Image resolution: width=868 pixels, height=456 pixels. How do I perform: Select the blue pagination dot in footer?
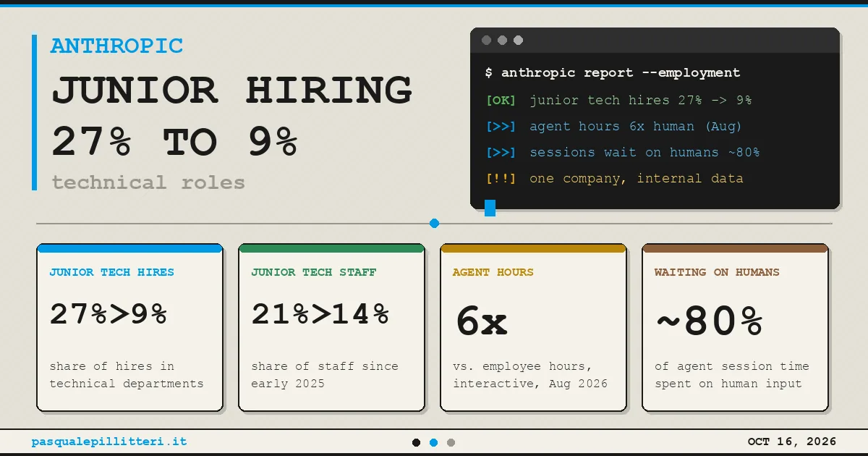coord(433,442)
